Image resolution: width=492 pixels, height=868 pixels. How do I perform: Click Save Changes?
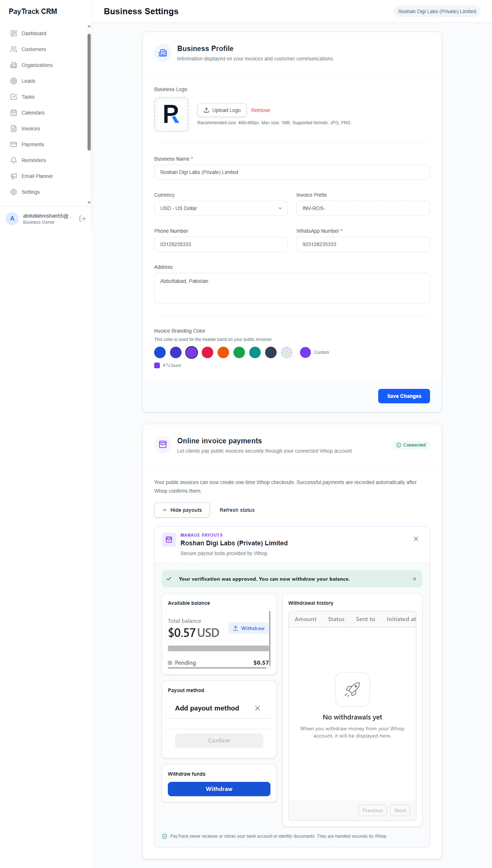tap(404, 396)
